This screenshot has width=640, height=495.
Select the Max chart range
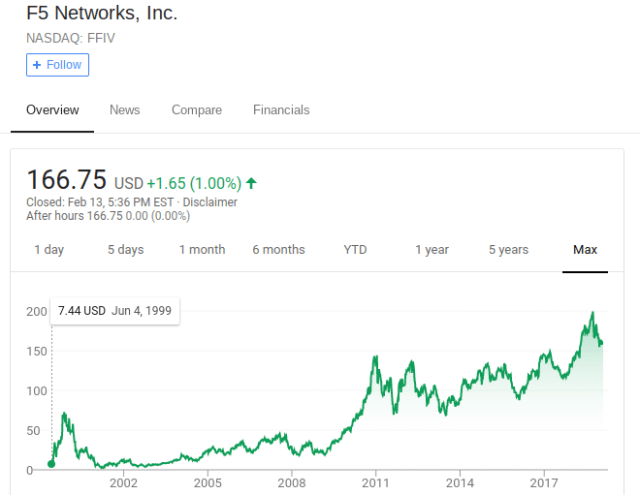pyautogui.click(x=585, y=250)
